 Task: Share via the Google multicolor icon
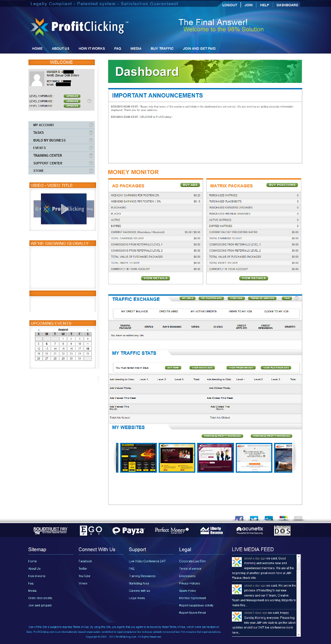pos(283,519)
